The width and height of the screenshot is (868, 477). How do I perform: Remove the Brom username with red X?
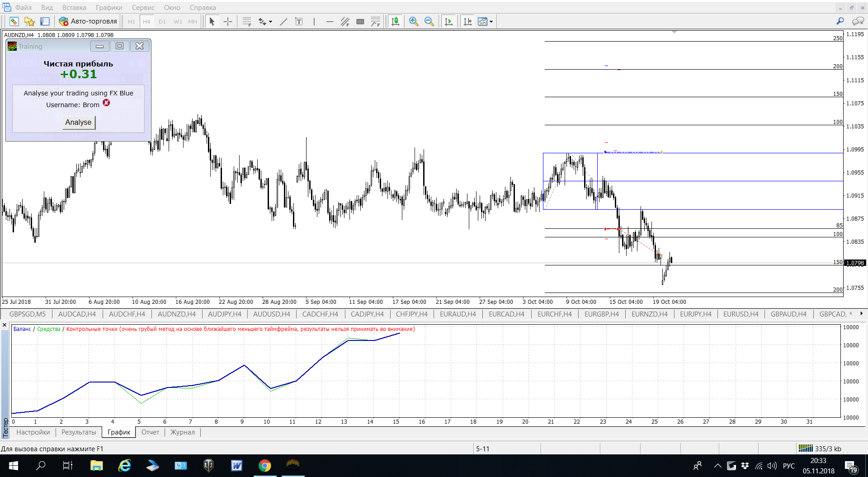coord(106,103)
